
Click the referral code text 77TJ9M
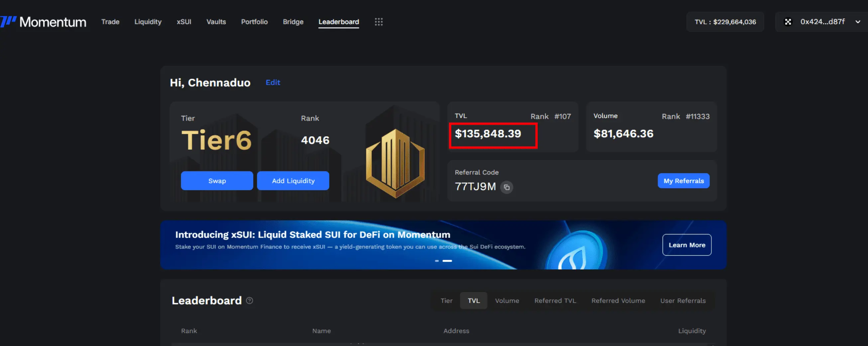click(475, 187)
